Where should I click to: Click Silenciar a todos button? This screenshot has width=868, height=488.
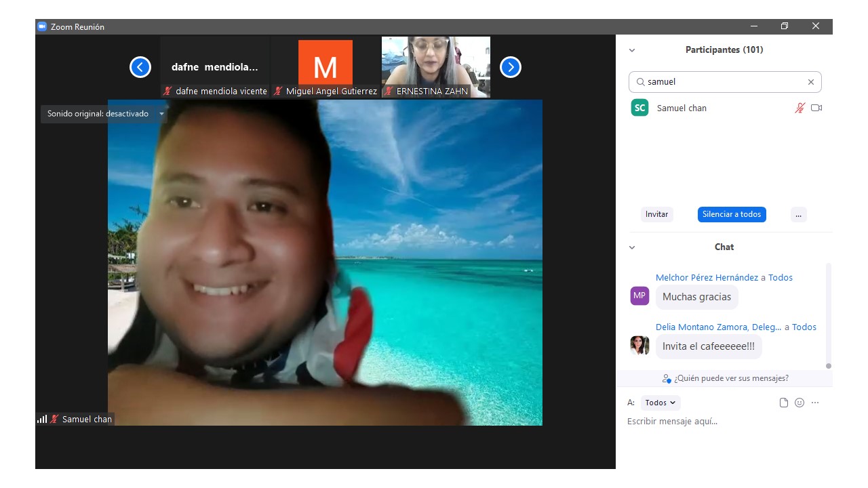(x=732, y=214)
